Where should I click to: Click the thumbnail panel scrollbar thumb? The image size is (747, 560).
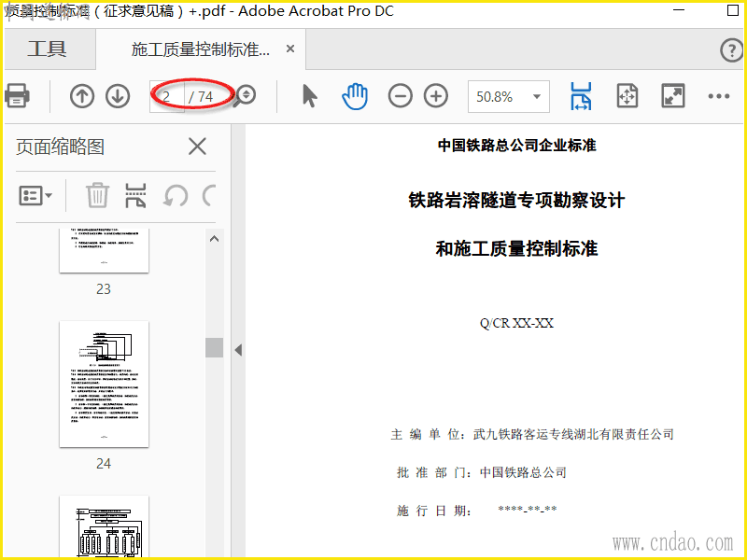[x=215, y=347]
